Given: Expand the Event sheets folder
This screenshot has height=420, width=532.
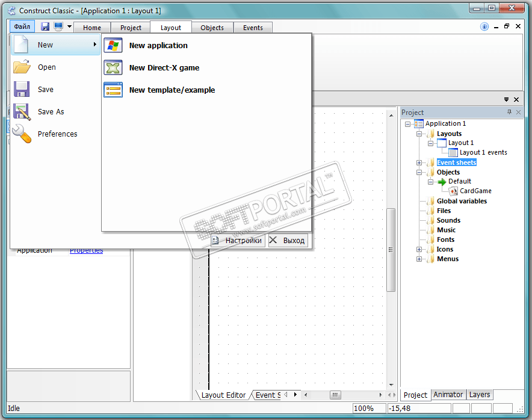Looking at the screenshot, I should (x=419, y=163).
